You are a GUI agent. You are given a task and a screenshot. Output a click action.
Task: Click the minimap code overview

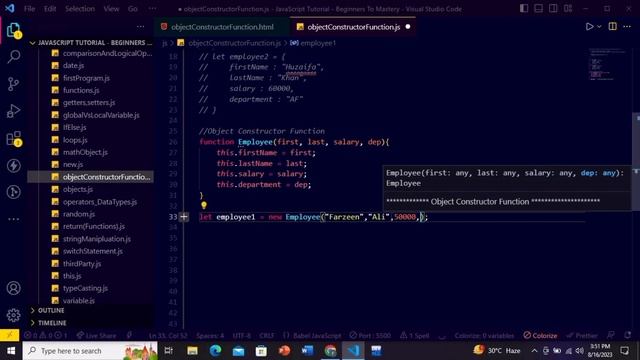point(608,64)
